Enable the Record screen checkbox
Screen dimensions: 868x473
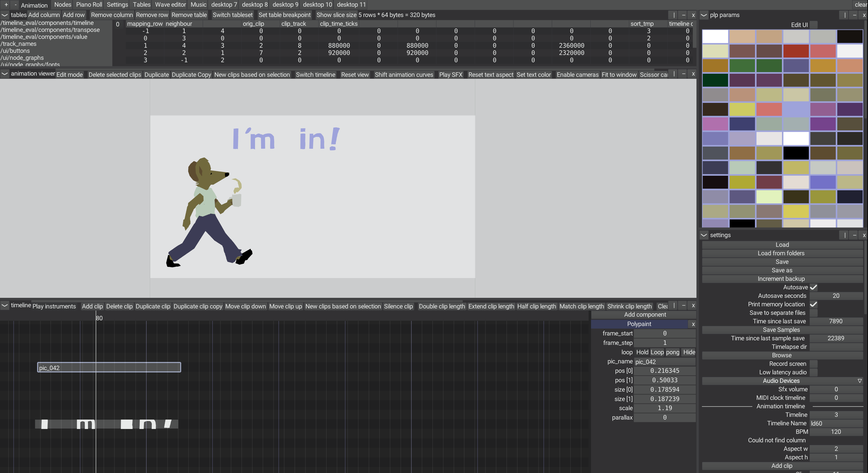pyautogui.click(x=813, y=364)
